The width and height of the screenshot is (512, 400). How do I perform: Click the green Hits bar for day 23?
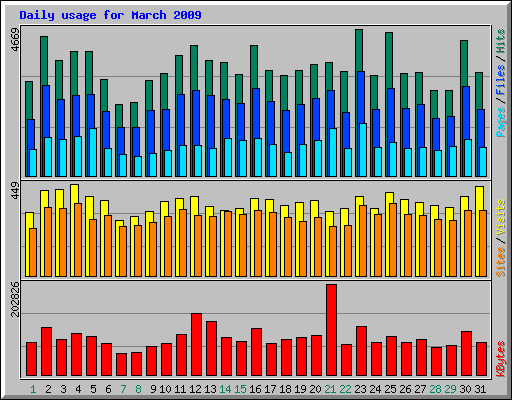(x=359, y=50)
